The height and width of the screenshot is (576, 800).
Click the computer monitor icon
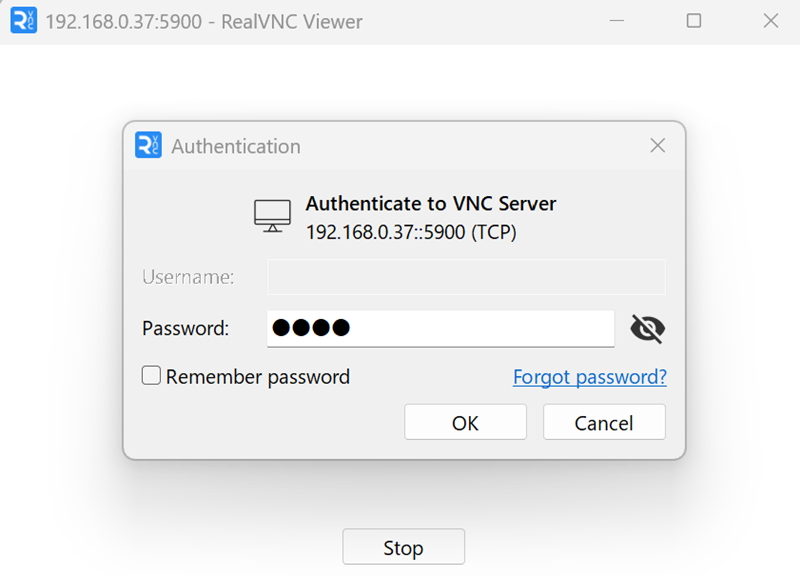coord(272,215)
